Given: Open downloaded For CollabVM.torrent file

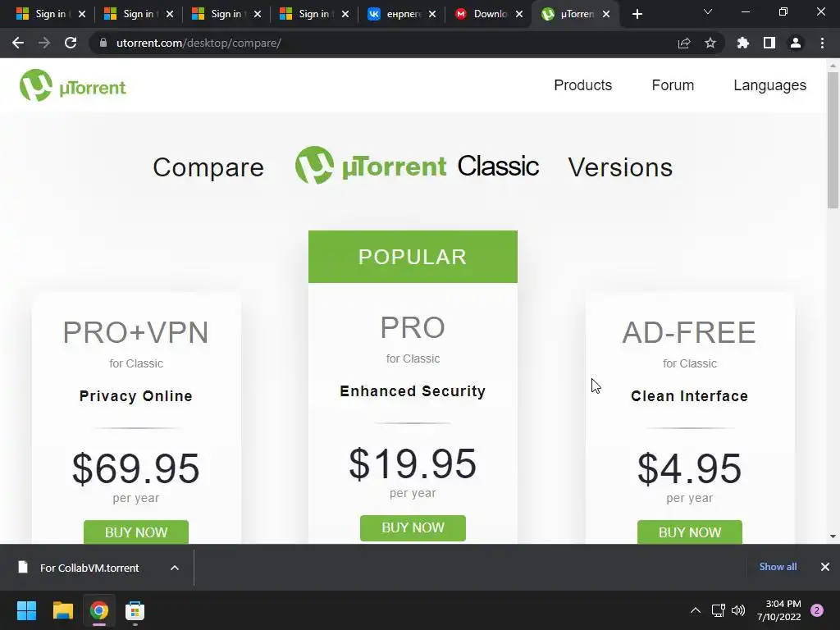Looking at the screenshot, I should (x=89, y=568).
